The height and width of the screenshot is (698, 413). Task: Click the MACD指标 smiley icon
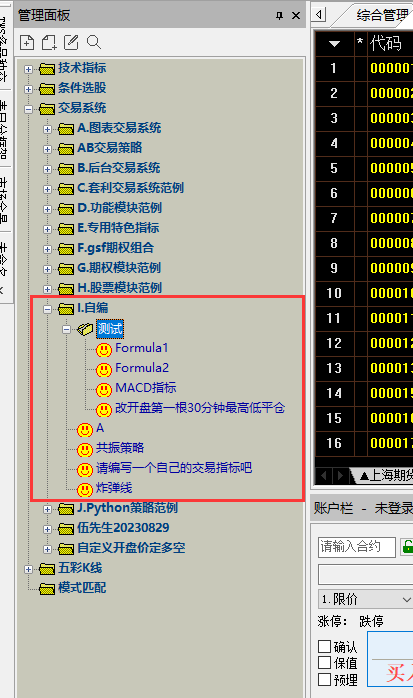104,390
